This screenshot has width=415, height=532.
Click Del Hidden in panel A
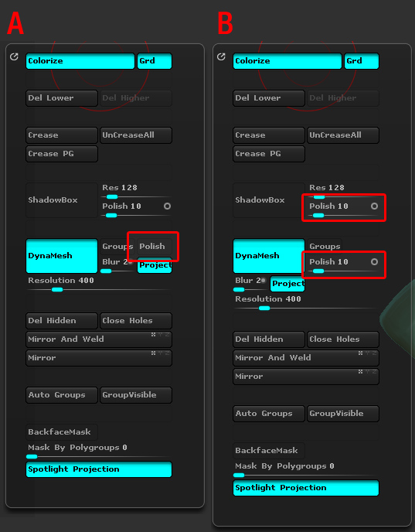(x=62, y=321)
